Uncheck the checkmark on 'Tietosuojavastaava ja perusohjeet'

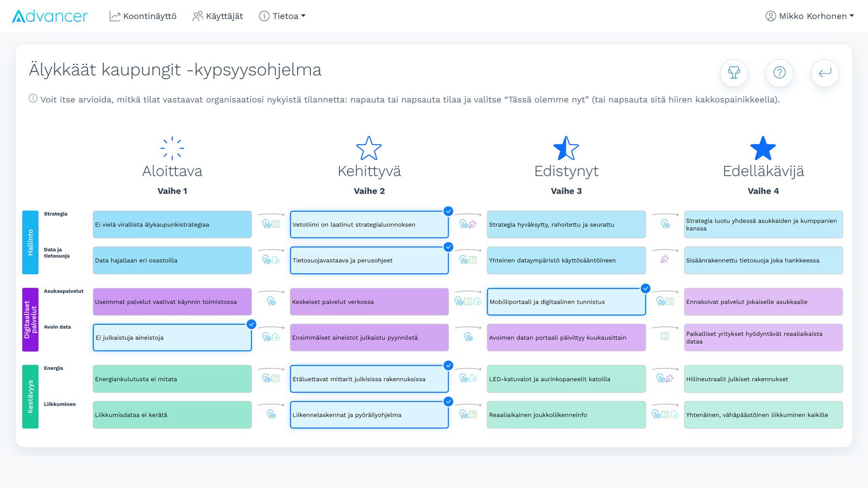tap(448, 247)
